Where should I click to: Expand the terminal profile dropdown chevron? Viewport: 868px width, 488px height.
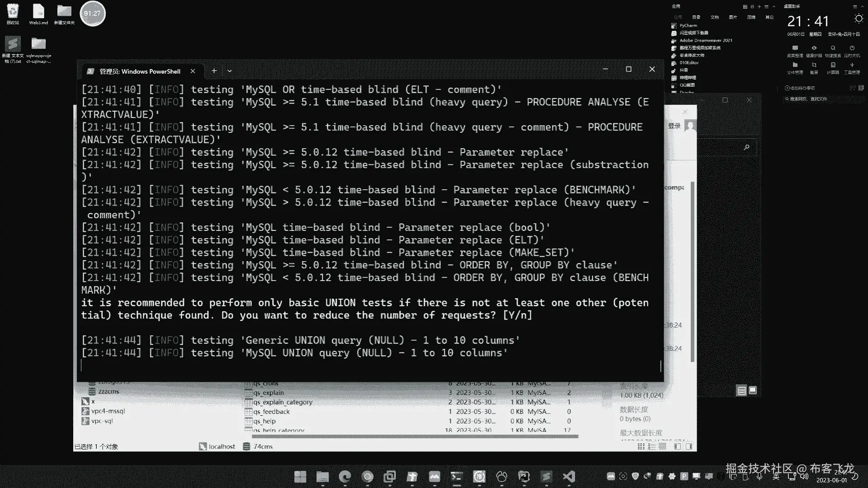(230, 71)
